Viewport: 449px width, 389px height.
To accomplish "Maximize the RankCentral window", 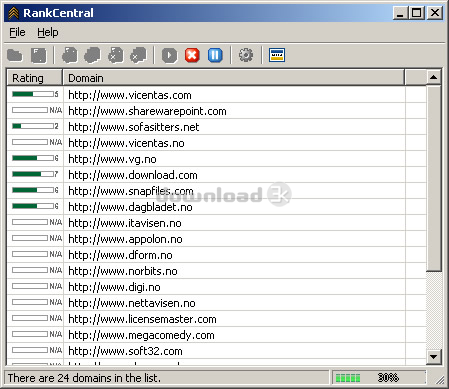I will click(417, 13).
